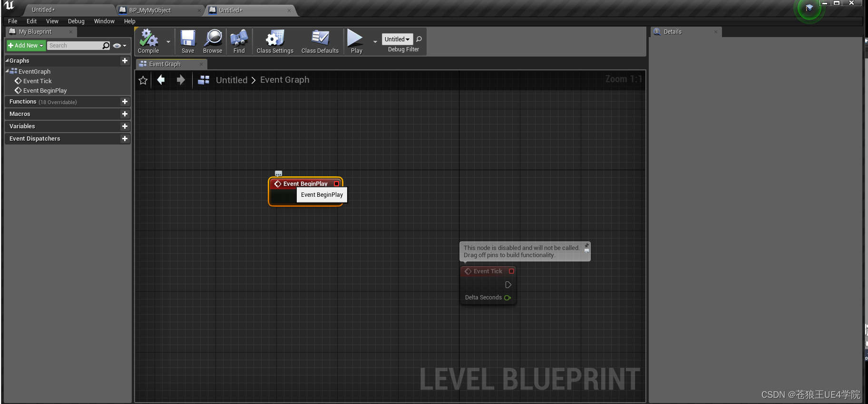868x404 pixels.
Task: Click comment bubble above Event BeginPlay node
Action: click(279, 173)
